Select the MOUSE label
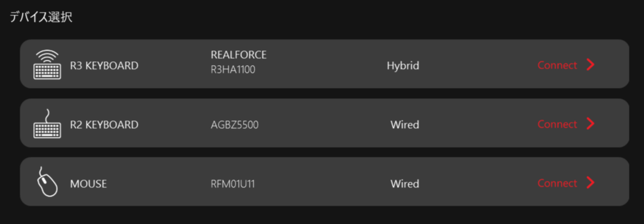The height and width of the screenshot is (224, 644). (x=88, y=184)
